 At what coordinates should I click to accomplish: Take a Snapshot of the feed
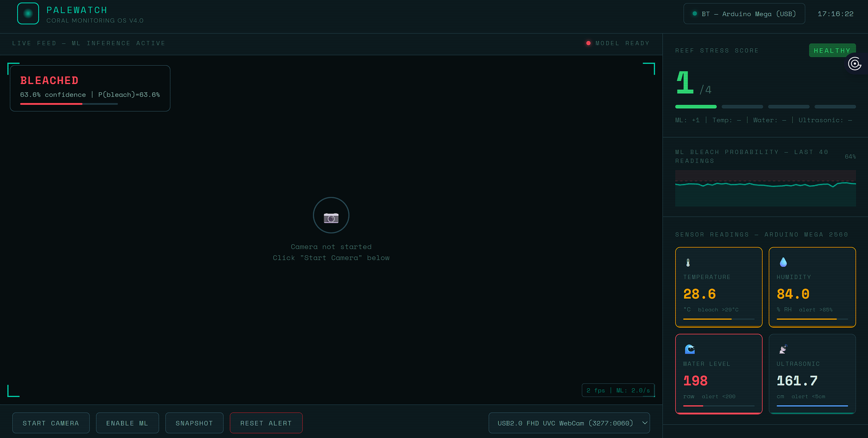click(x=194, y=423)
